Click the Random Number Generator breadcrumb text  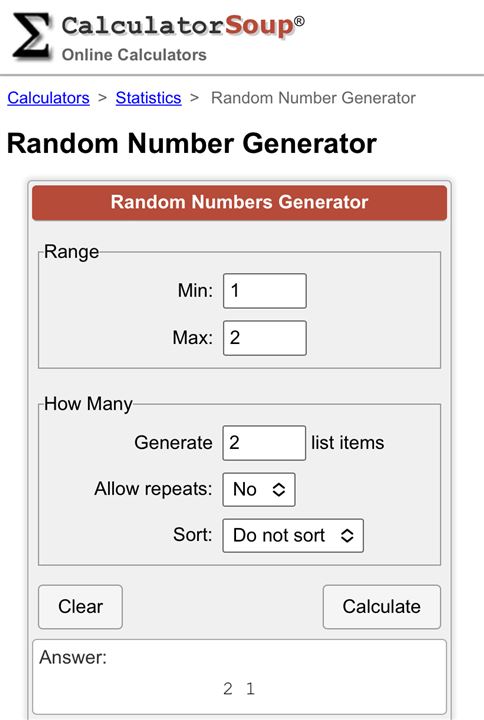click(313, 98)
